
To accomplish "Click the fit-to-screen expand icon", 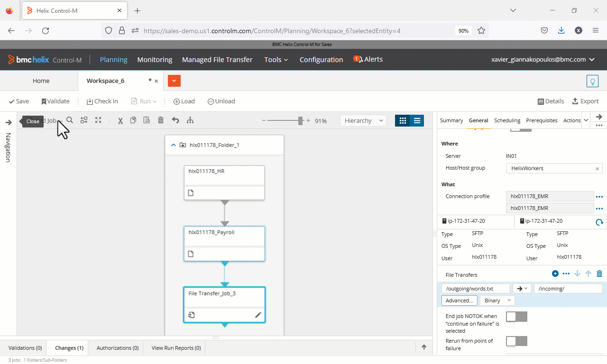I will point(98,120).
